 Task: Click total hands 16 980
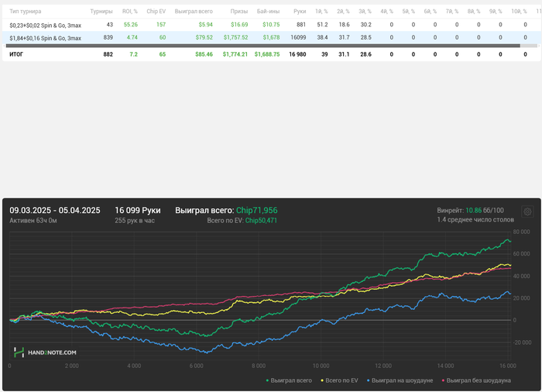point(297,54)
